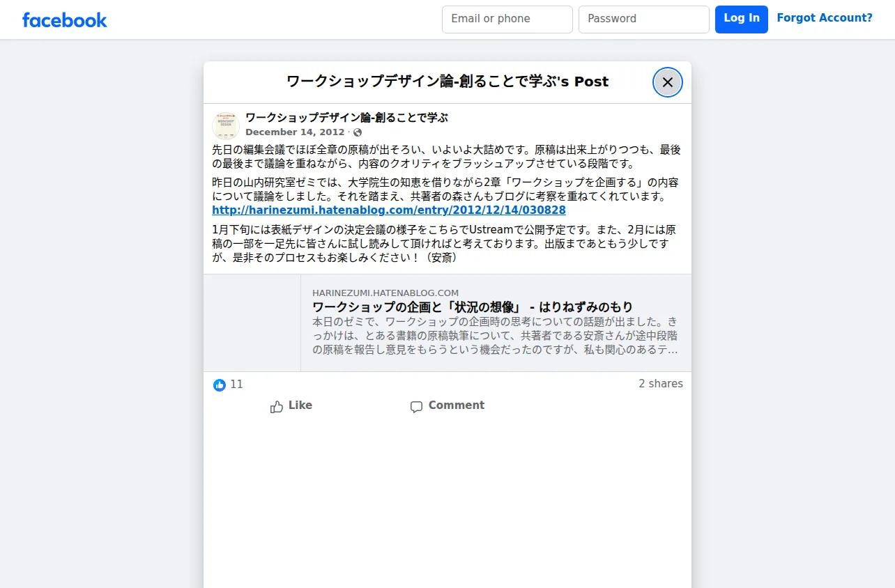Click the post paragraph starting 1月下旬には表紙デザイン
The height and width of the screenshot is (588, 895).
444,243
